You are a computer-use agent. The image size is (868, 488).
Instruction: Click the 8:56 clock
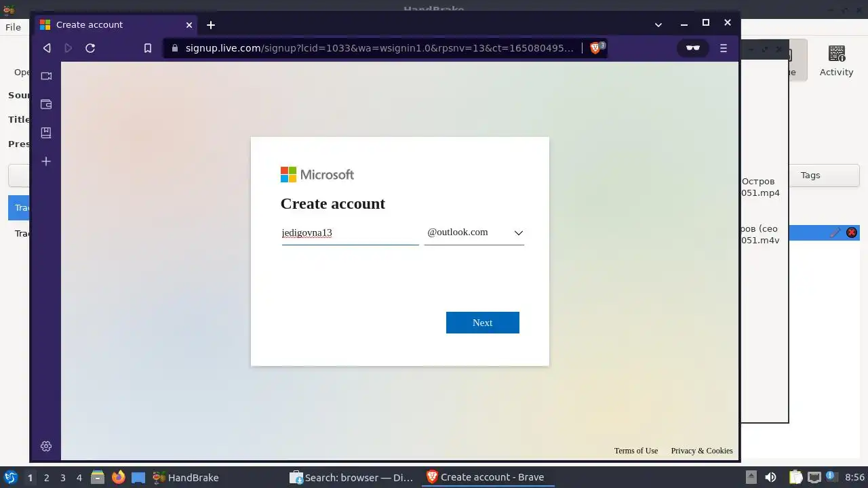(x=854, y=478)
